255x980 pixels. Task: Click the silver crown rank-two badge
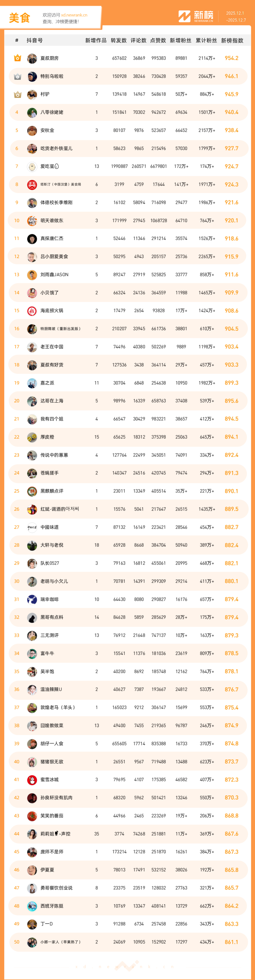pyautogui.click(x=17, y=76)
